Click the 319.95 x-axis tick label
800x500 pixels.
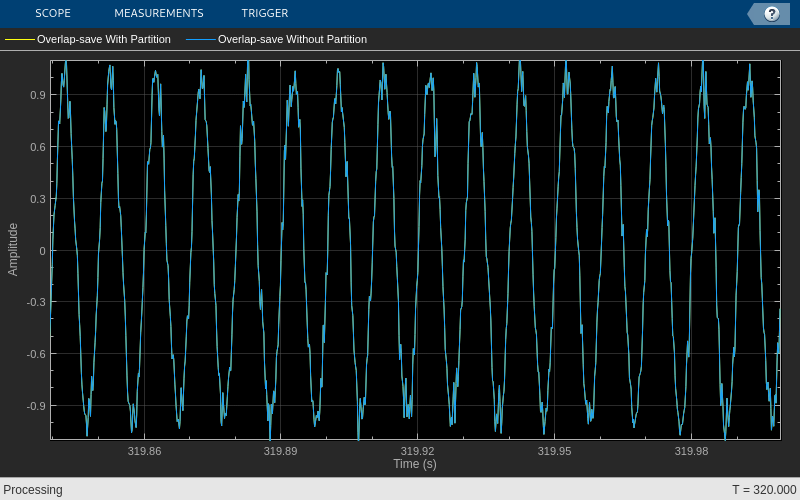coord(555,451)
